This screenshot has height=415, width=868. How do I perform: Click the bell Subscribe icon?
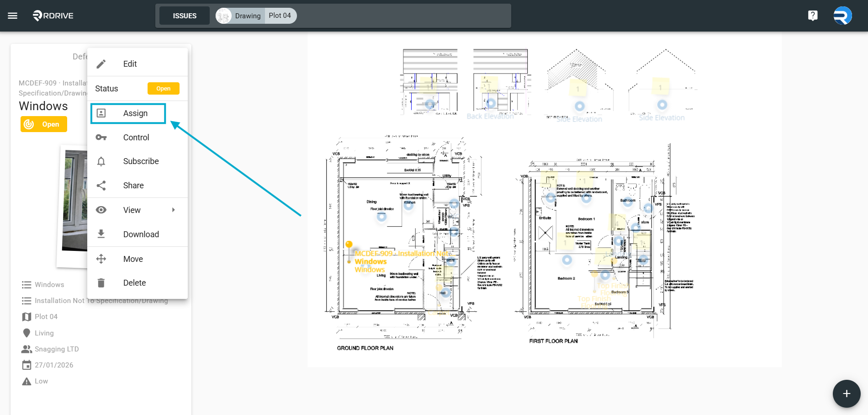click(101, 161)
